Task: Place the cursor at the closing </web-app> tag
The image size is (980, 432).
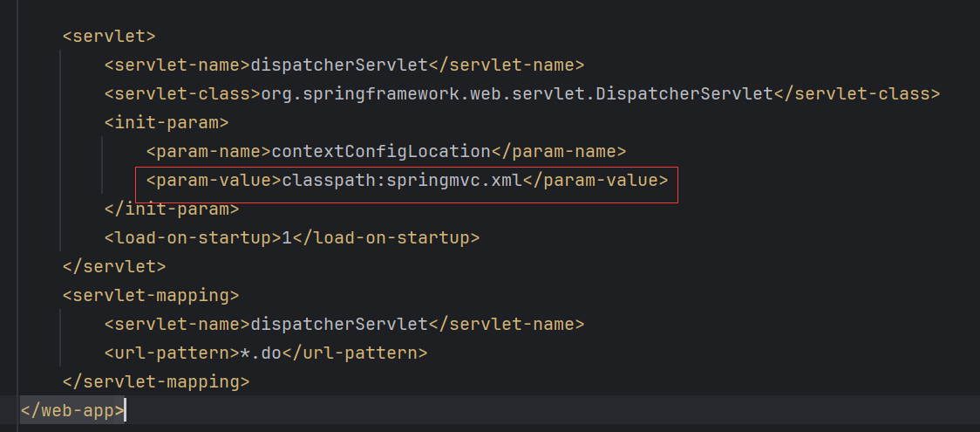Action: click(72, 411)
